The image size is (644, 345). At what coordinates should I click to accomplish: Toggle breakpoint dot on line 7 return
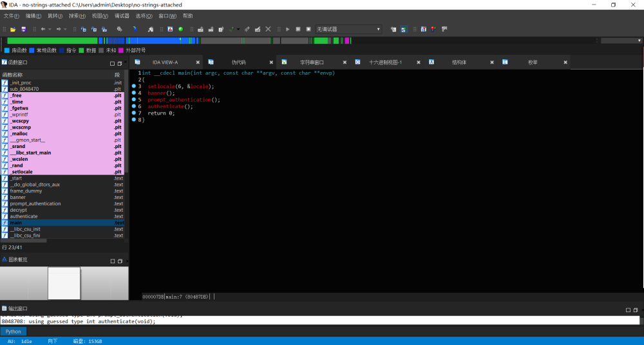134,113
